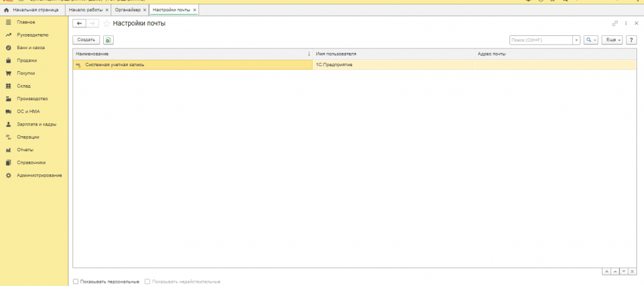Viewport: 644px width, 286px height.
Task: Click the back navigation arrow
Action: click(x=79, y=23)
